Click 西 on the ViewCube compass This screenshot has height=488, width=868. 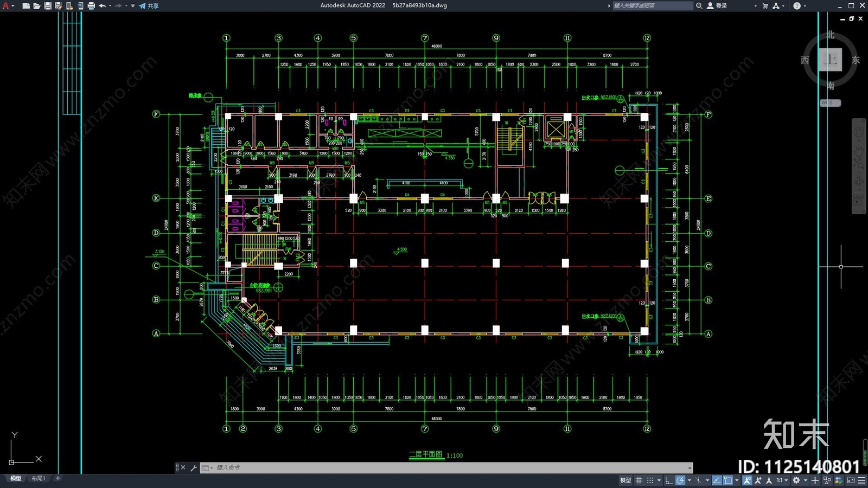point(805,60)
